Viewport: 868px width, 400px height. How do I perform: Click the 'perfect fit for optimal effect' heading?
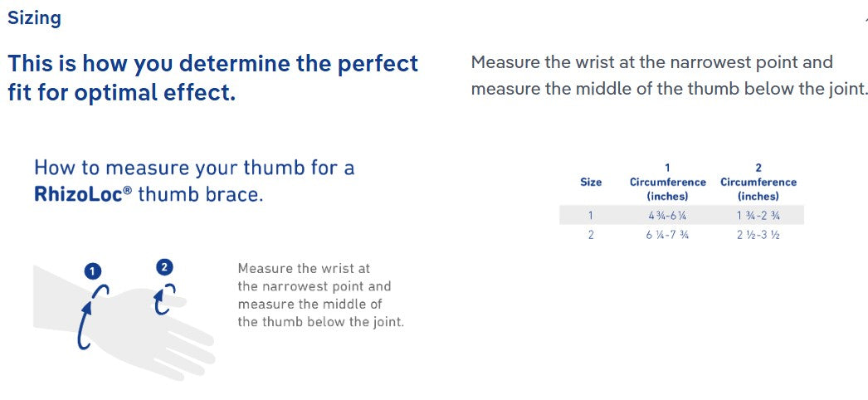[x=213, y=77]
